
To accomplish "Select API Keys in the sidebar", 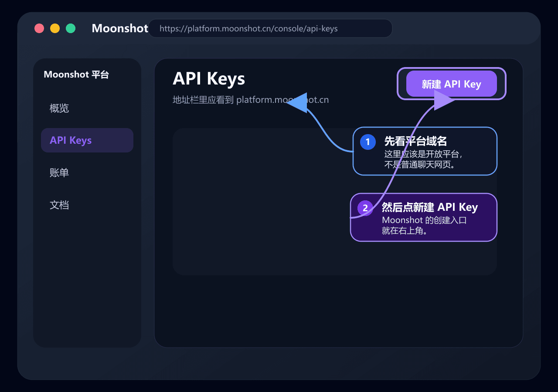I will [87, 140].
